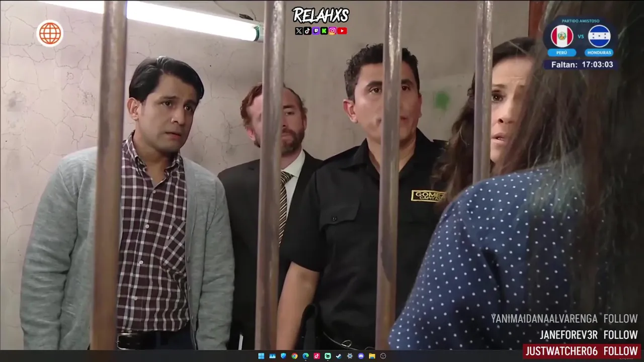The height and width of the screenshot is (362, 644).
Task: Launch Google Chrome from the taskbar
Action: click(x=294, y=356)
